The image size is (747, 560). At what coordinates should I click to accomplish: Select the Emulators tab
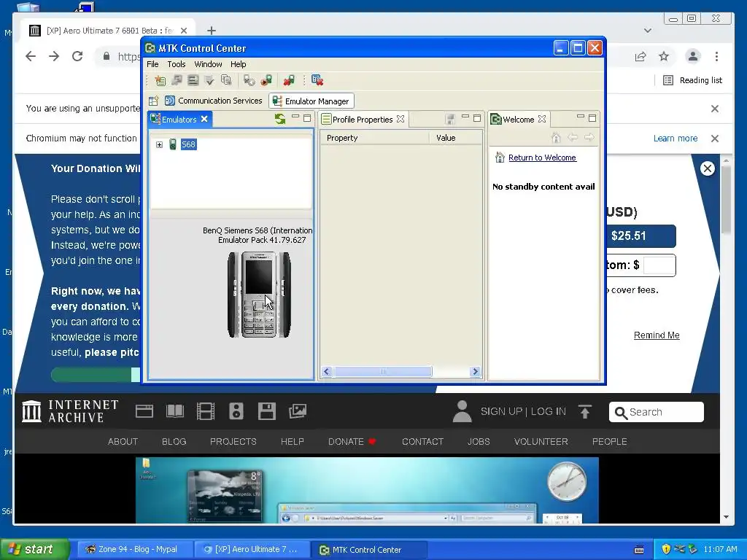click(179, 119)
